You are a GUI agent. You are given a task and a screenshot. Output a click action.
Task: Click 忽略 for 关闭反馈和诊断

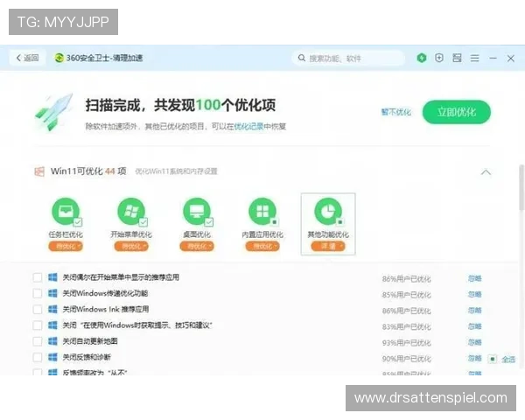tap(474, 359)
